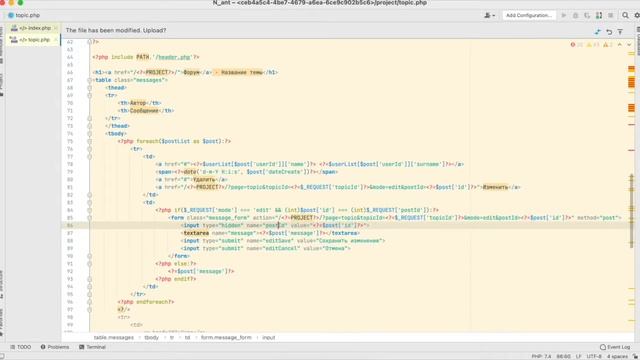Collapse the thead fold on line 68
The image size is (640, 360).
89,88
